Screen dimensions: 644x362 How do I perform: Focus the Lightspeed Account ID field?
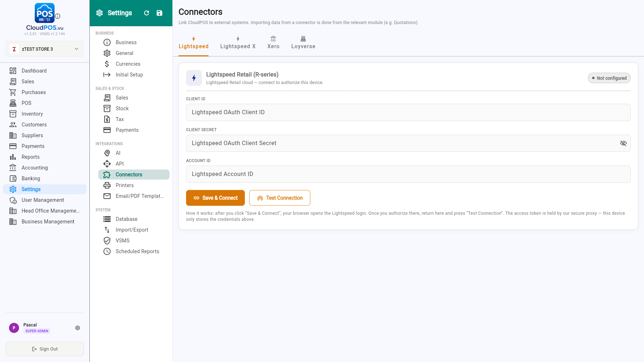pos(408,174)
